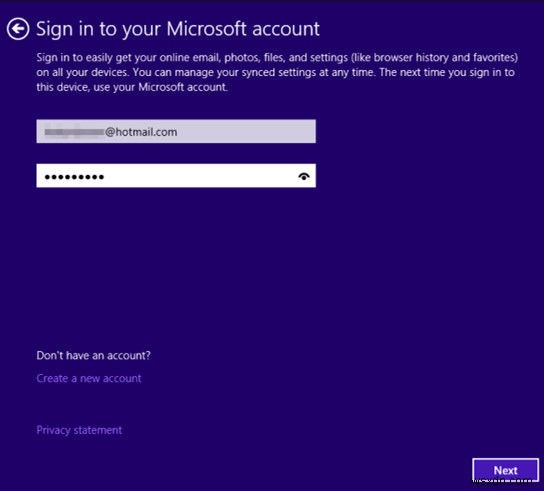Open the Create a new account link
The width and height of the screenshot is (544, 491).
(x=89, y=378)
